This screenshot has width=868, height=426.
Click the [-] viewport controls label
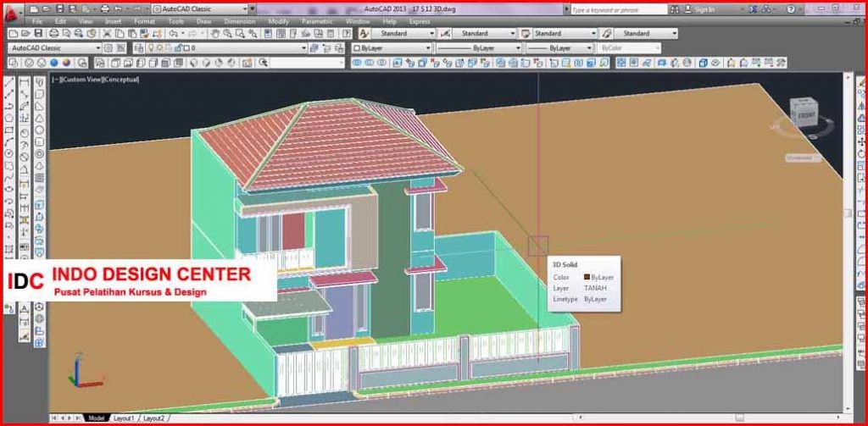(56, 80)
